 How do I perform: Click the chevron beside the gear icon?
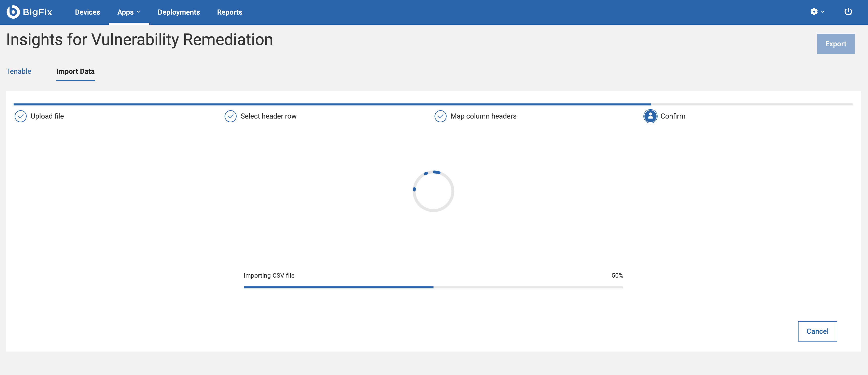point(822,12)
